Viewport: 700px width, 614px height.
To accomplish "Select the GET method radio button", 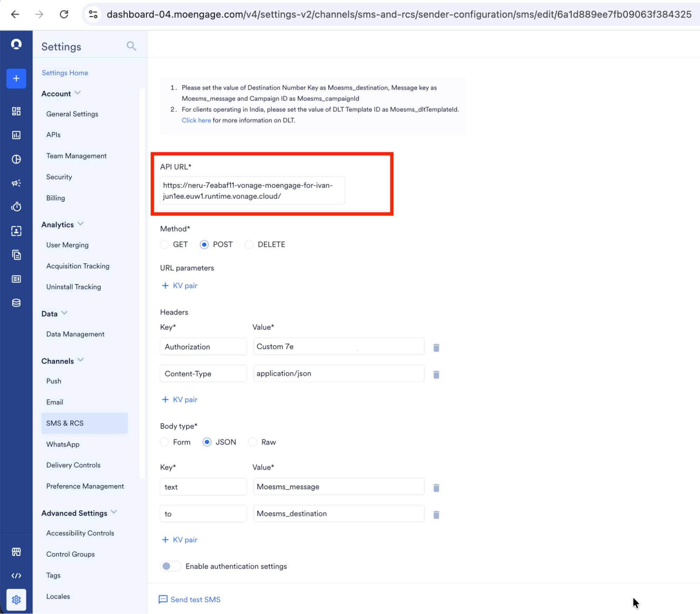I will coord(164,244).
